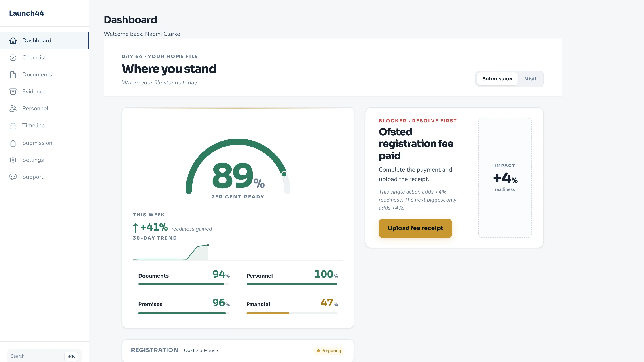Click the Checklist checkmark icon

pos(13,57)
